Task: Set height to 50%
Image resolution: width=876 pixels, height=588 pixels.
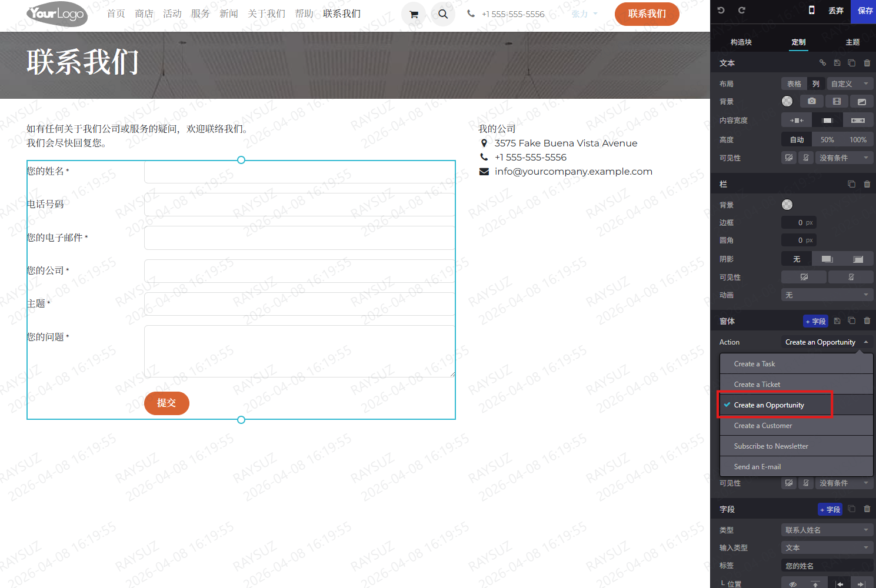Action: coord(827,140)
